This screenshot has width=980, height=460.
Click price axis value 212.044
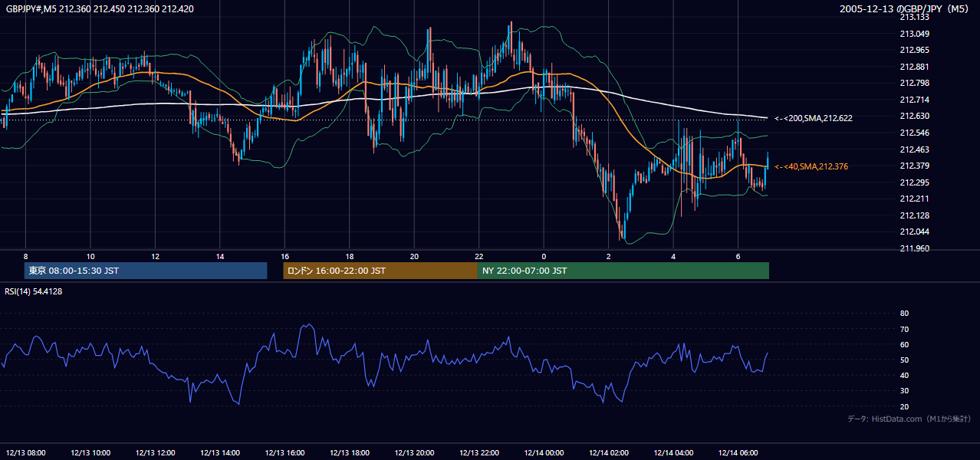point(915,232)
